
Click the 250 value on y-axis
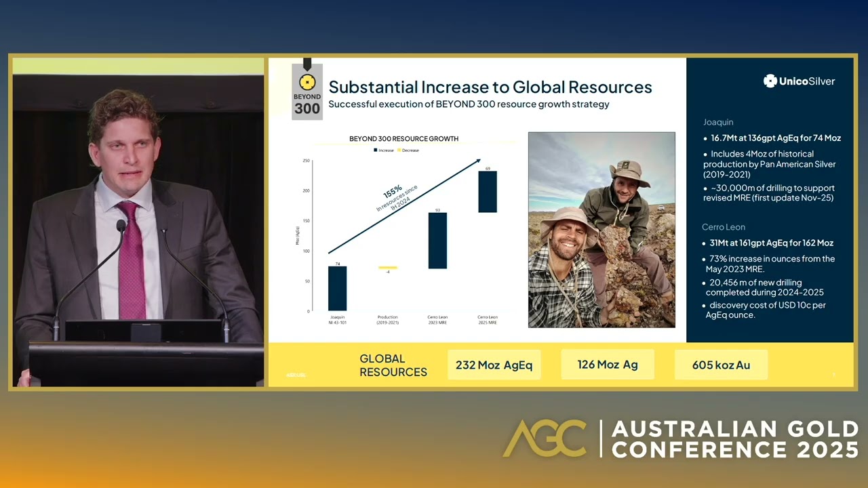click(x=306, y=161)
